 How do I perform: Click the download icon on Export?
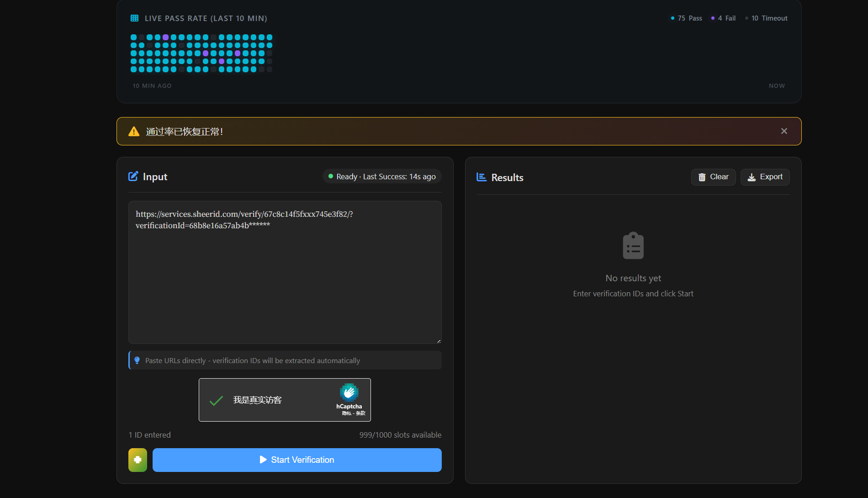point(752,177)
